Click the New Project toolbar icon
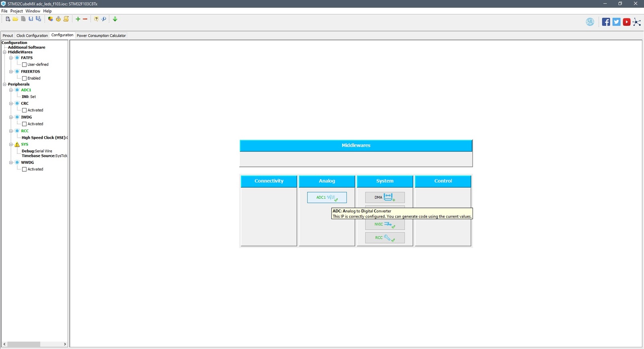This screenshot has width=644, height=349. click(x=8, y=19)
